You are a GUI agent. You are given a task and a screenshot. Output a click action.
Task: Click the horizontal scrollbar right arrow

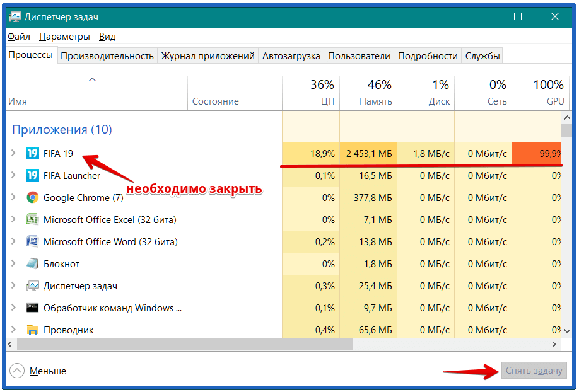click(x=554, y=345)
